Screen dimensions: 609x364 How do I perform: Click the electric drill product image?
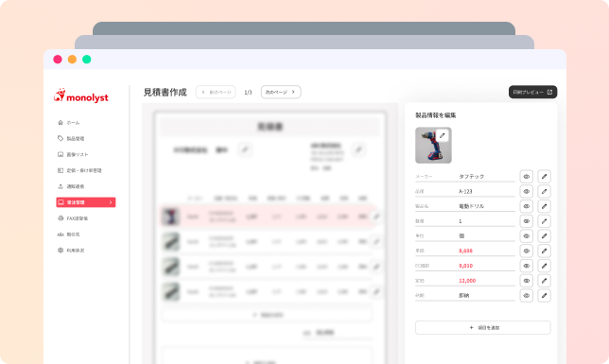pyautogui.click(x=433, y=146)
